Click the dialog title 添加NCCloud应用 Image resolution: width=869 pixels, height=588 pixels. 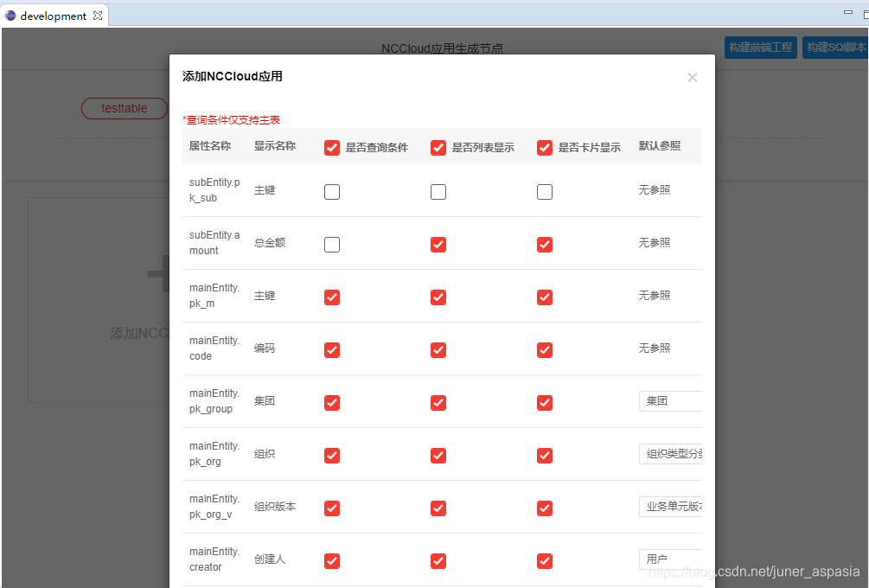click(x=233, y=76)
